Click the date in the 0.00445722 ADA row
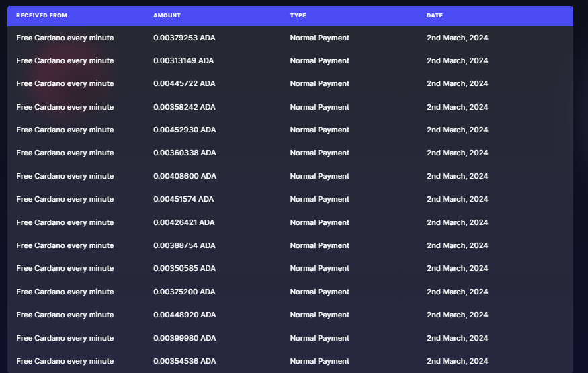The image size is (588, 373). [457, 83]
